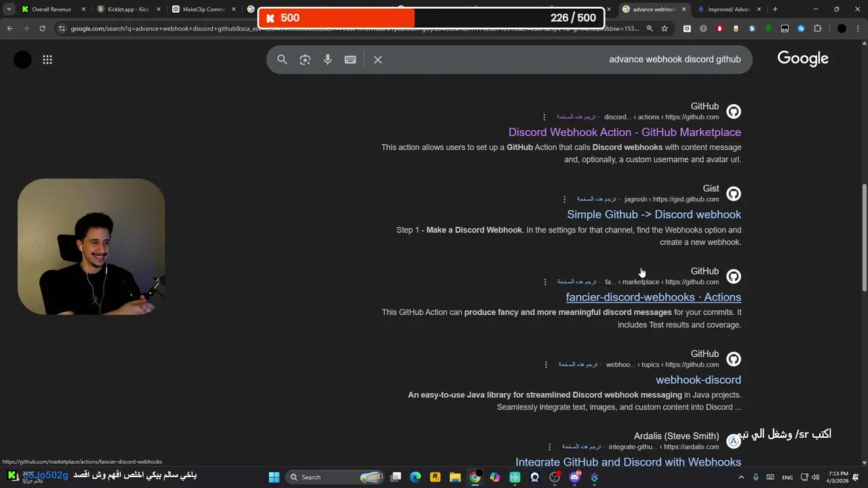Image resolution: width=868 pixels, height=488 pixels.
Task: Translate the Ardalis result page
Action: click(581, 447)
